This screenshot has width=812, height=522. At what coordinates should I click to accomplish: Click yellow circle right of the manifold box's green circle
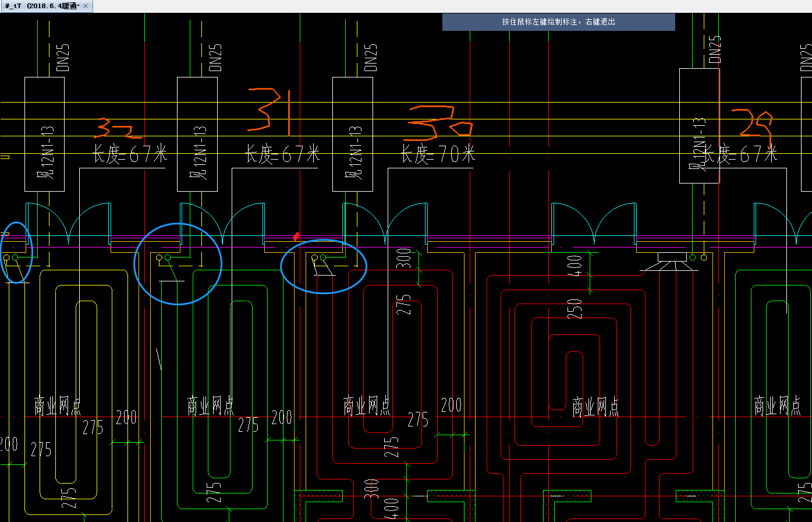coord(704,257)
